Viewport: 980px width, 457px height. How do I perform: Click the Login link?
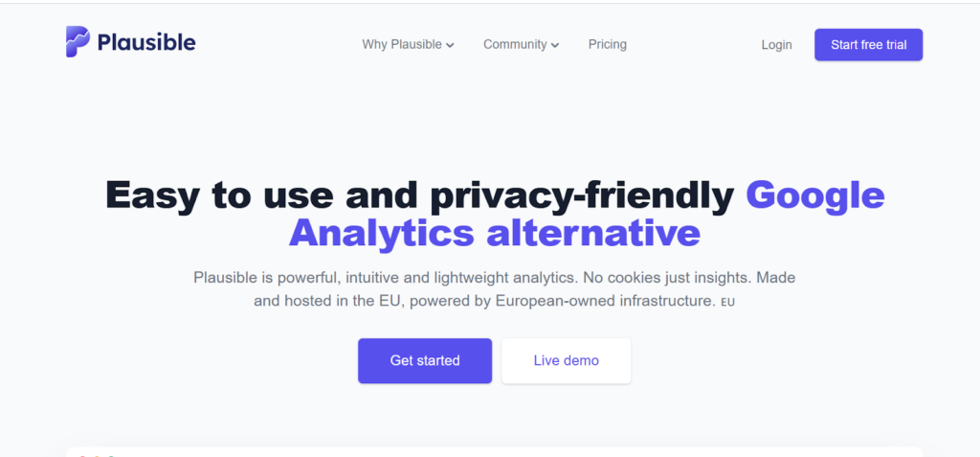coord(776,44)
